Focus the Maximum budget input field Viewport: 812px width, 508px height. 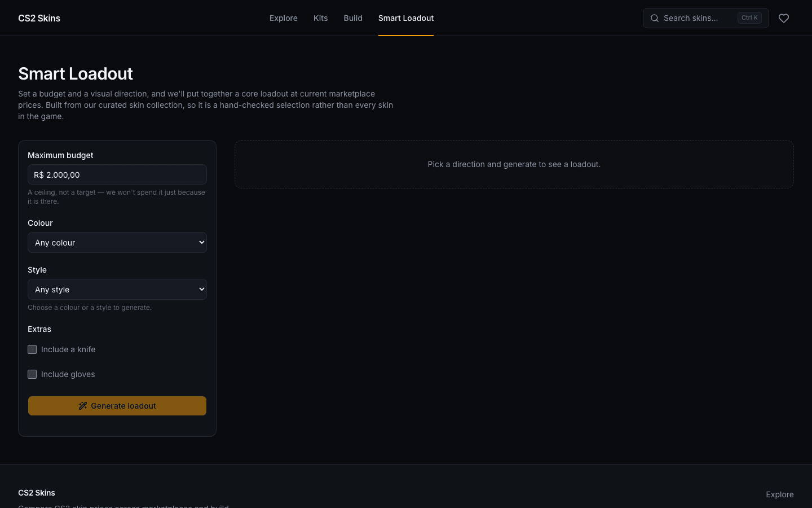click(x=117, y=174)
